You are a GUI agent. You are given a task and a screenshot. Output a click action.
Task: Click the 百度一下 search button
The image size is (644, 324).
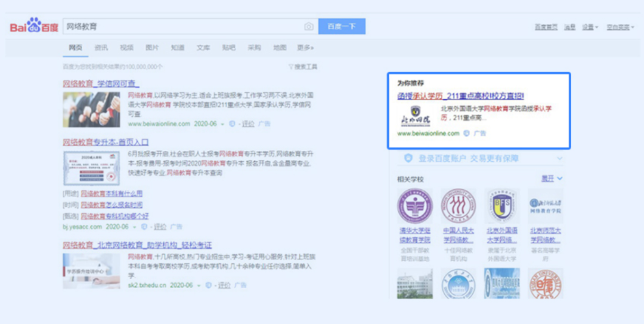(342, 27)
